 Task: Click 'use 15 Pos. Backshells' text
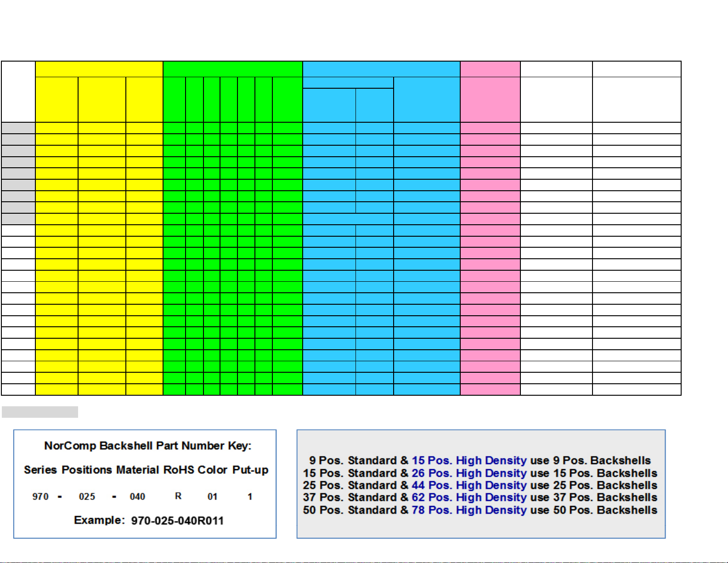(594, 473)
